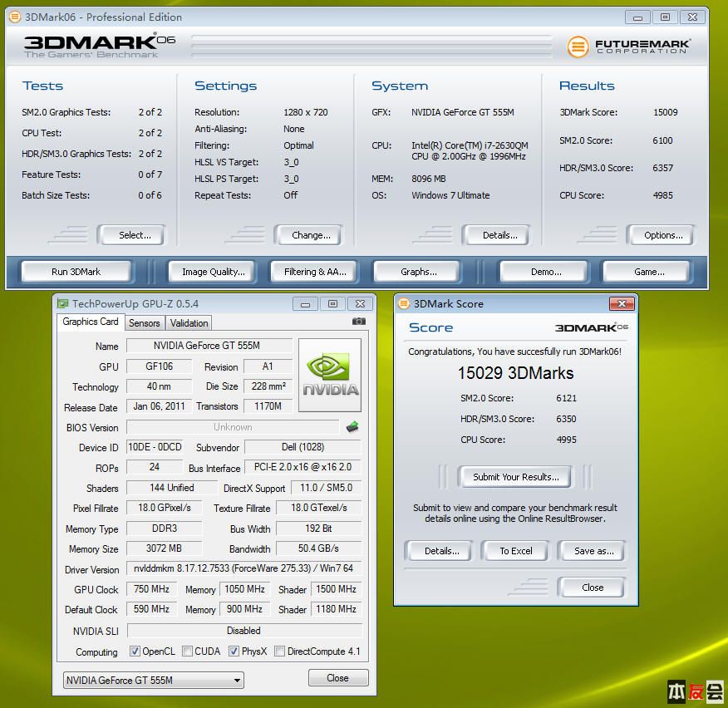728x708 pixels.
Task: Open the GPU selection dropdown in GPU-Z
Action: 236,680
